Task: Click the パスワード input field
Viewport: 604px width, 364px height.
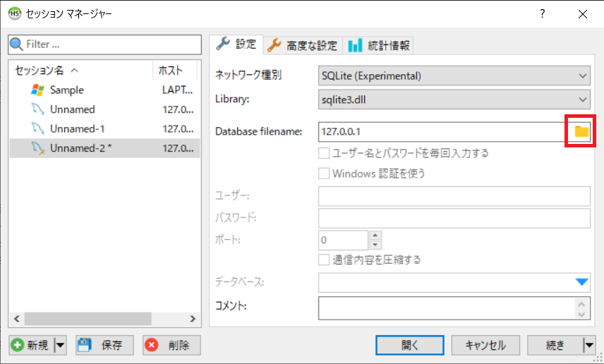Action: coord(454,219)
